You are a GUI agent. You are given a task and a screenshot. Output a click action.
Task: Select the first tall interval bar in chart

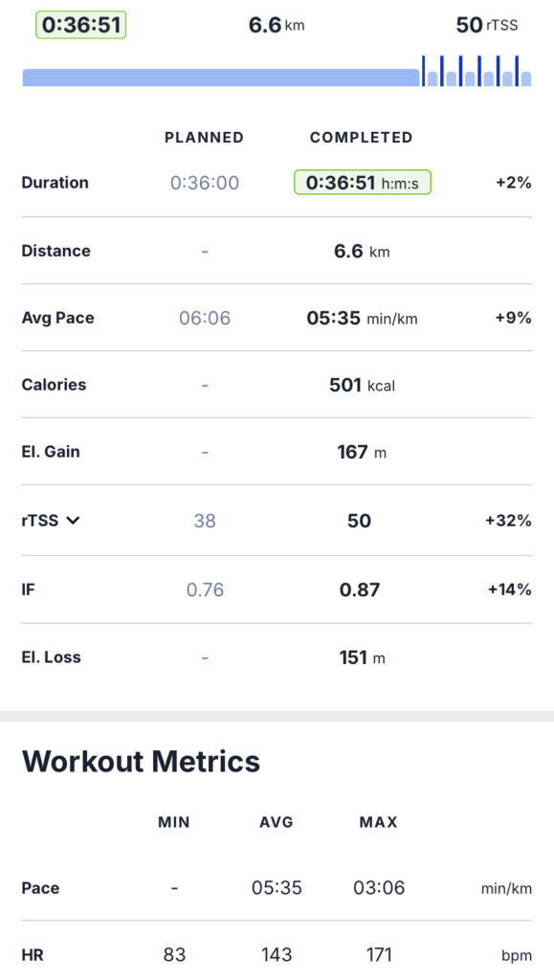coord(424,71)
